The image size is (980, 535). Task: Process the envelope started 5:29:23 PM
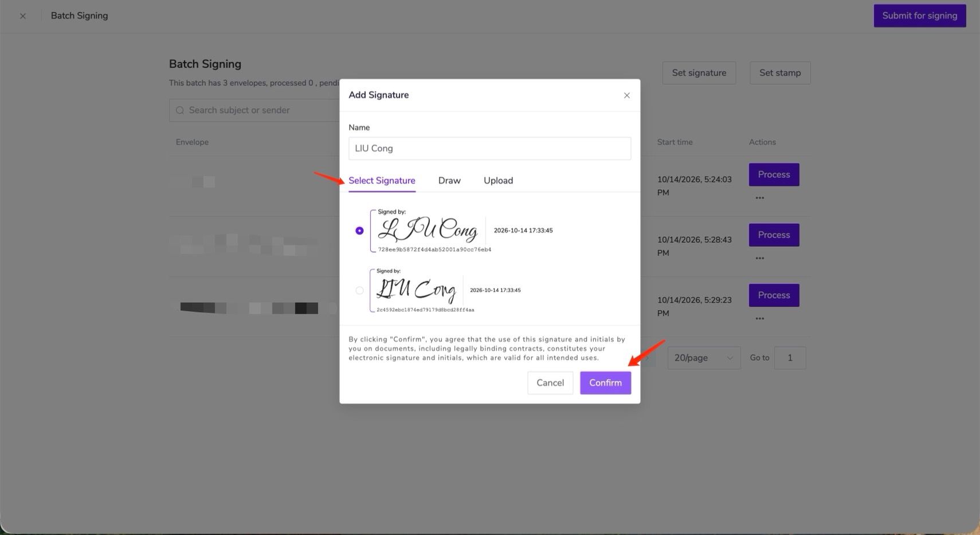click(774, 295)
